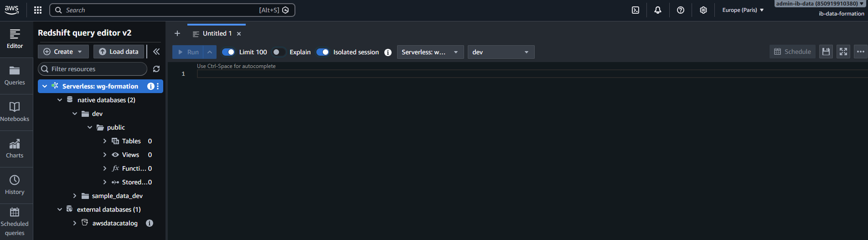868x240 pixels.
Task: Collapse native databases node
Action: point(60,100)
